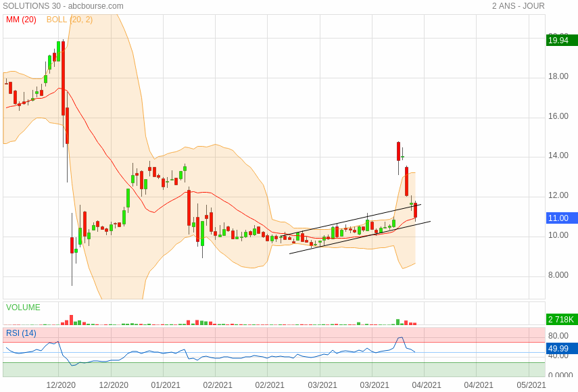
Task: Click the 8.000 price axis label
Action: [558, 275]
